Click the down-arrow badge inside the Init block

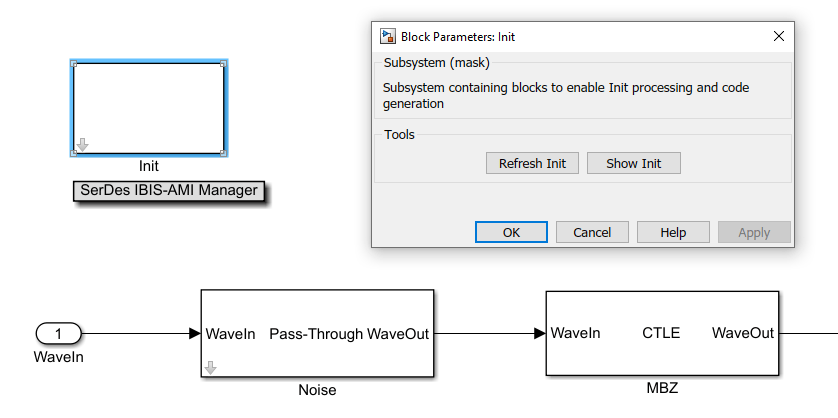click(82, 145)
